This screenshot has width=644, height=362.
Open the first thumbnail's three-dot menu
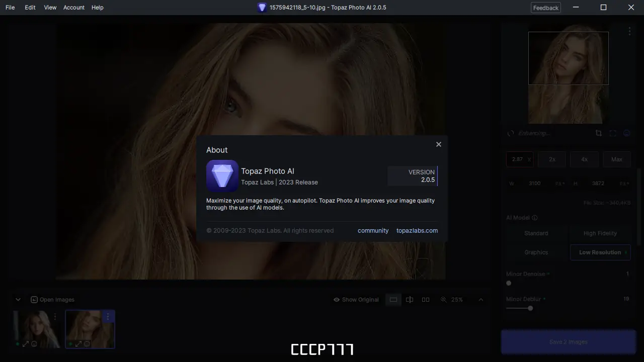click(x=55, y=317)
